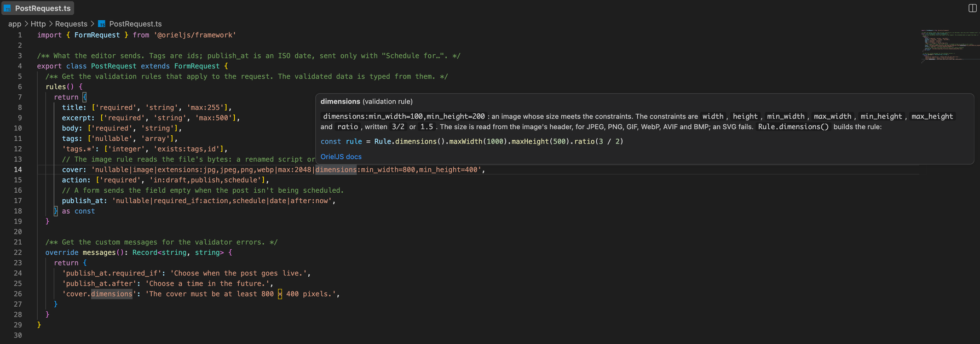Click the 'messages()' method name
Image resolution: width=980 pixels, height=344 pixels.
[x=103, y=253]
